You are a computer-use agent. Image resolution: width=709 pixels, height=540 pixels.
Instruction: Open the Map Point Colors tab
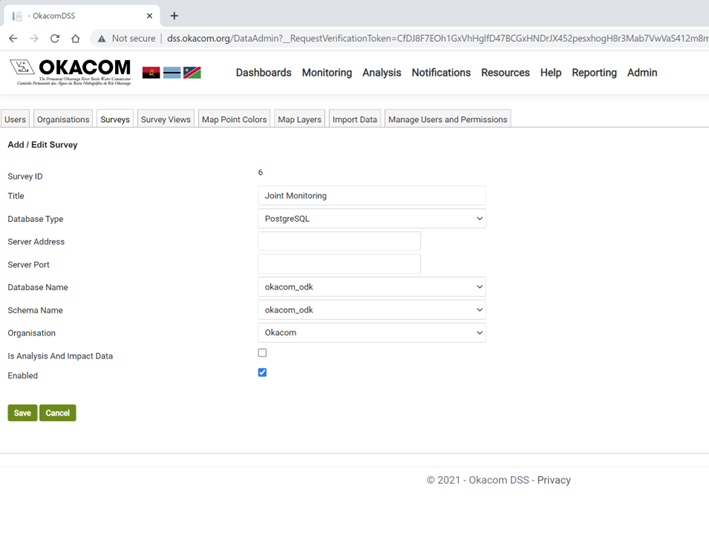coord(234,119)
